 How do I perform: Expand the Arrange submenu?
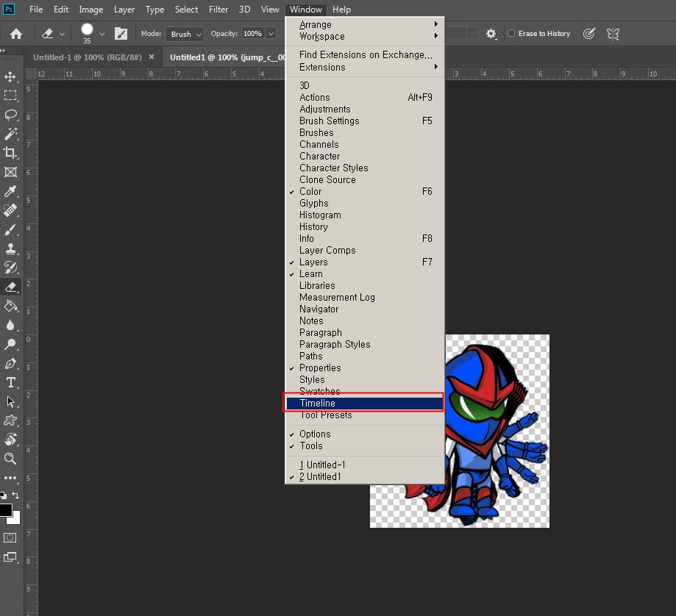pos(365,24)
